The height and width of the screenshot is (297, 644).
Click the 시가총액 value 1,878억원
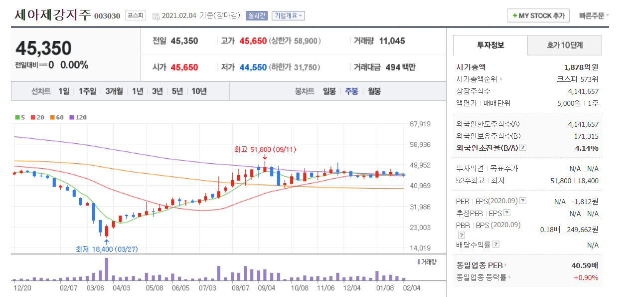click(581, 67)
